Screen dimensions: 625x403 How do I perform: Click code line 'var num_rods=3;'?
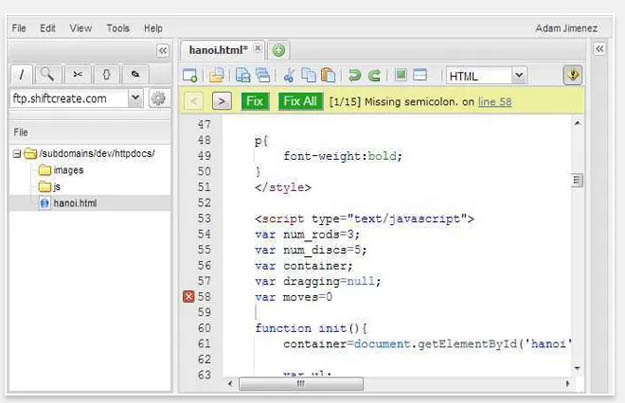[307, 234]
